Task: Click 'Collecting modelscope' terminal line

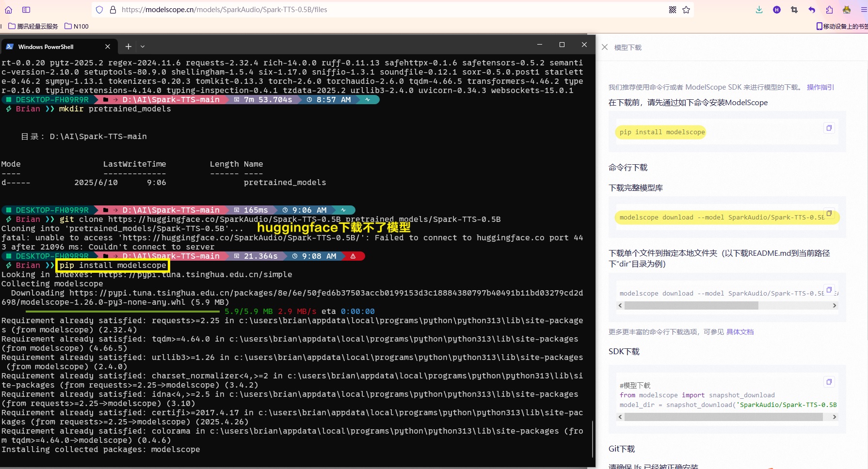Action: (x=52, y=284)
